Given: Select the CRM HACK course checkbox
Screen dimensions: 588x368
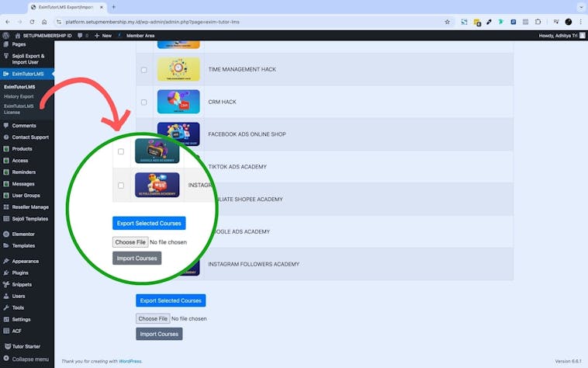Looking at the screenshot, I should (144, 102).
